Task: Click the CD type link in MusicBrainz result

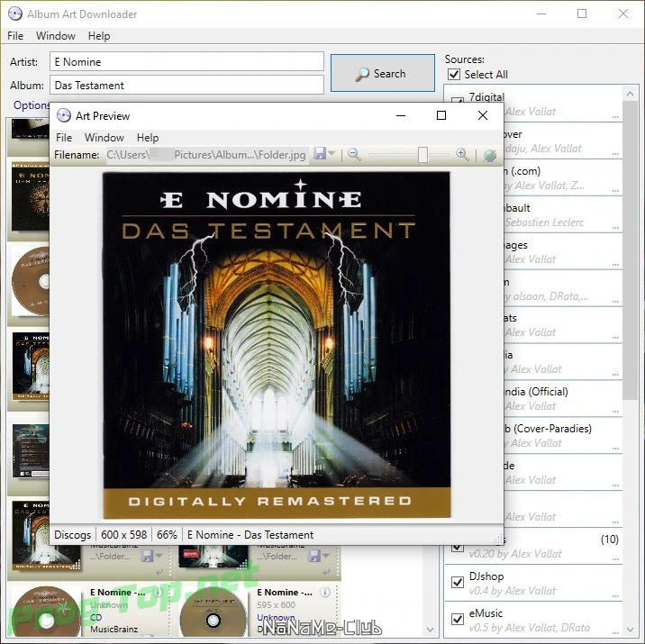Action: click(x=95, y=617)
